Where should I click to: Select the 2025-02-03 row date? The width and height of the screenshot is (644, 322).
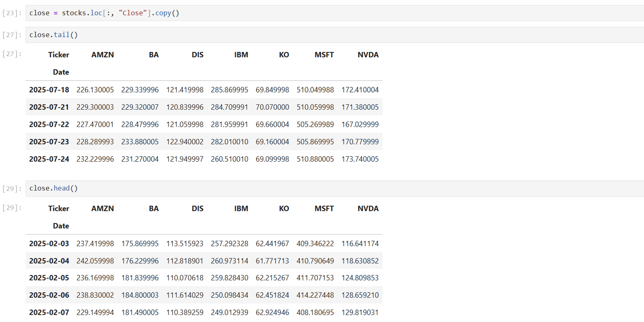49,244
